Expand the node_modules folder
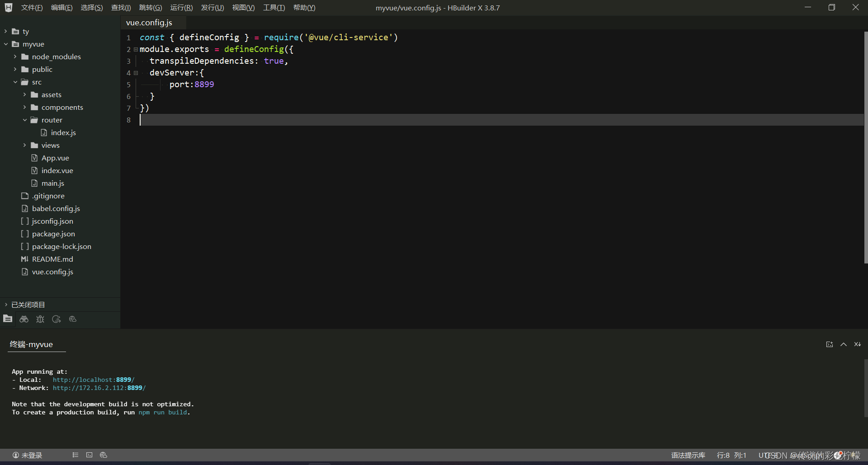Screen dimensions: 868x465 (15, 56)
